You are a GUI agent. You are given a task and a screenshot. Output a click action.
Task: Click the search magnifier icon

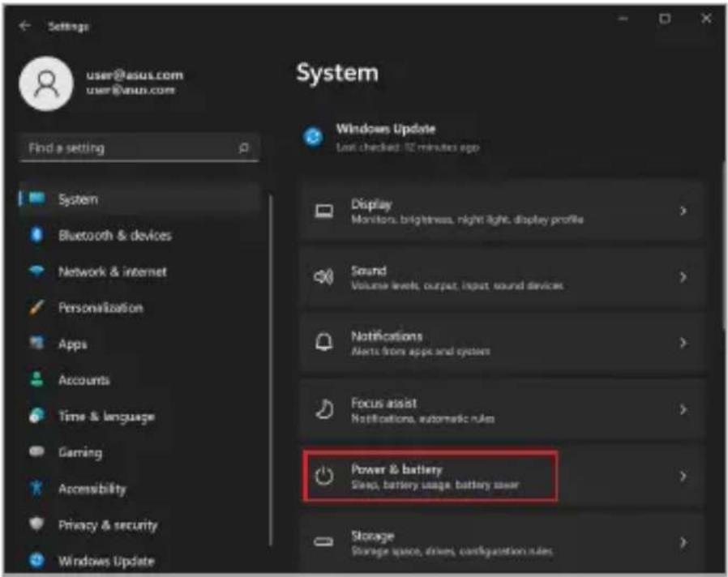click(243, 148)
